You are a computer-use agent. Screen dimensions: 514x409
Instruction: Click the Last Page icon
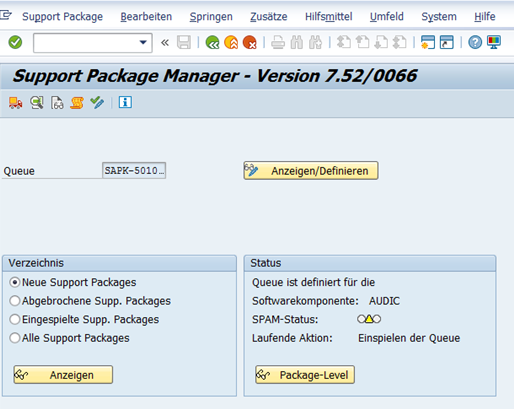[400, 42]
